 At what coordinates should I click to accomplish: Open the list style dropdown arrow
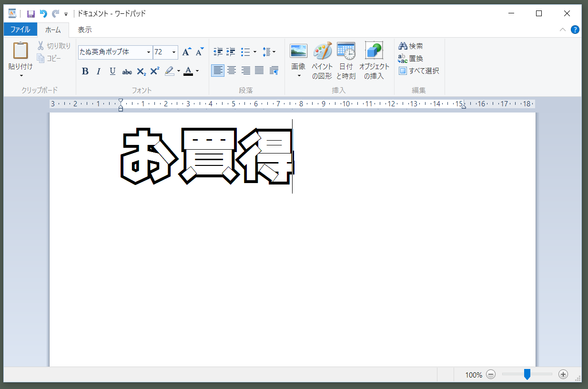(255, 51)
